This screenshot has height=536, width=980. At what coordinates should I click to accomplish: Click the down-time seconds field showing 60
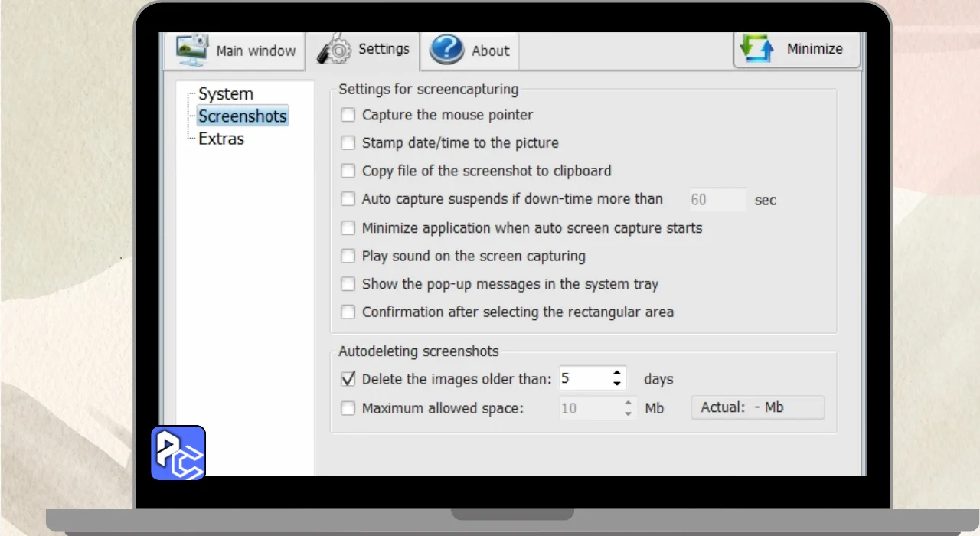(717, 200)
